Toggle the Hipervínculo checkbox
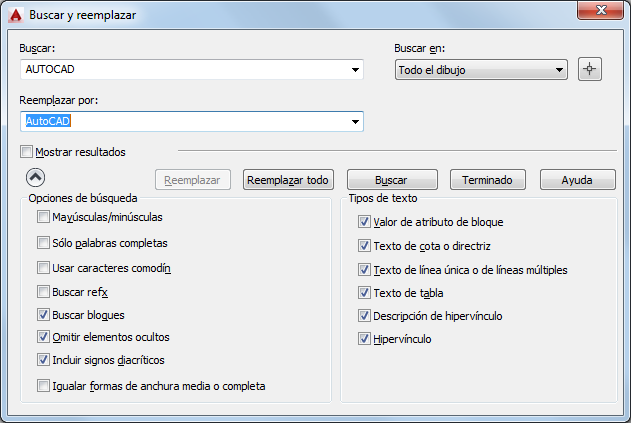Screen dimensions: 631x423 pyautogui.click(x=364, y=339)
